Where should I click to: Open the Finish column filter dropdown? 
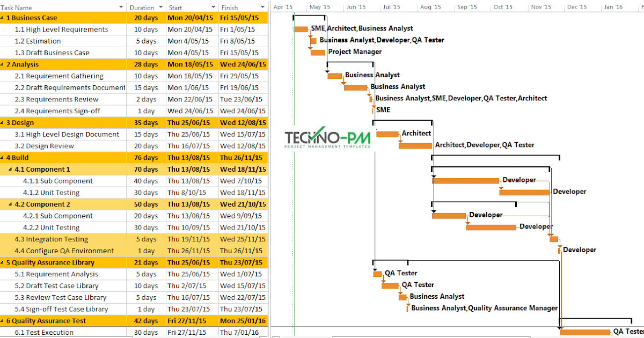click(264, 7)
